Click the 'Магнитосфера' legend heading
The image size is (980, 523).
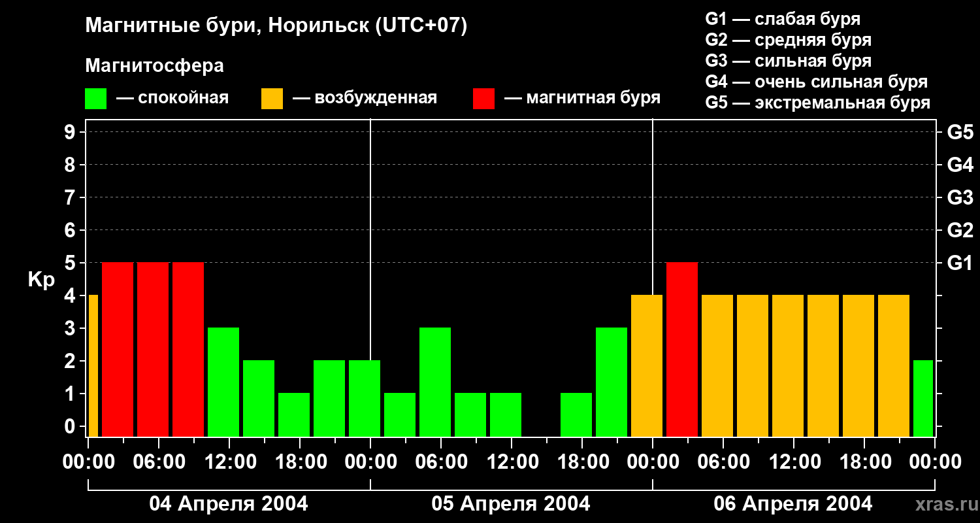coord(154,66)
